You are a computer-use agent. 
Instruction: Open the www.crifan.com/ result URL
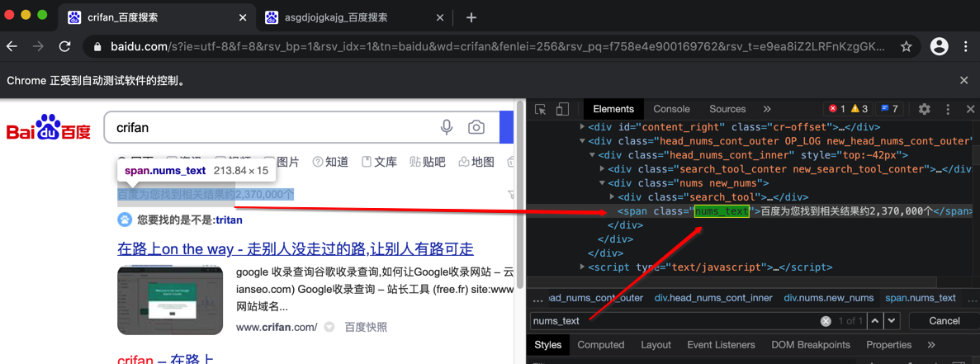pyautogui.click(x=277, y=327)
